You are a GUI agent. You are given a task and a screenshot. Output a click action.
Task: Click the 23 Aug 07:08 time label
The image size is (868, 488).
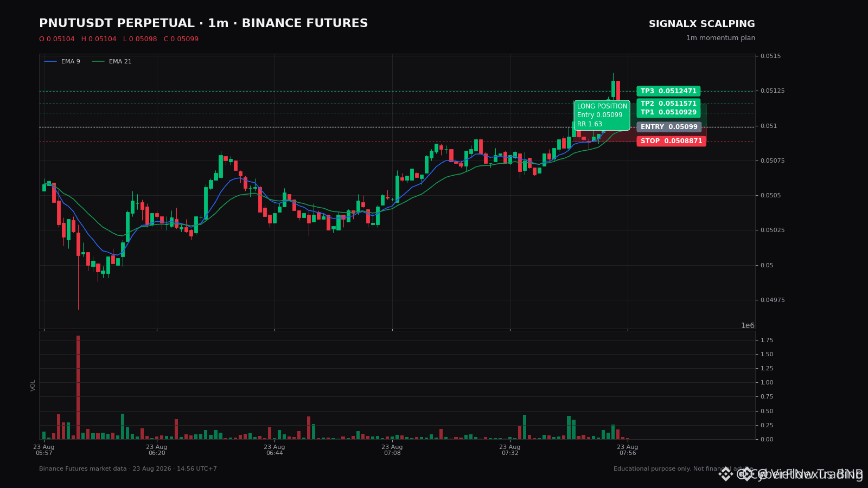(392, 450)
